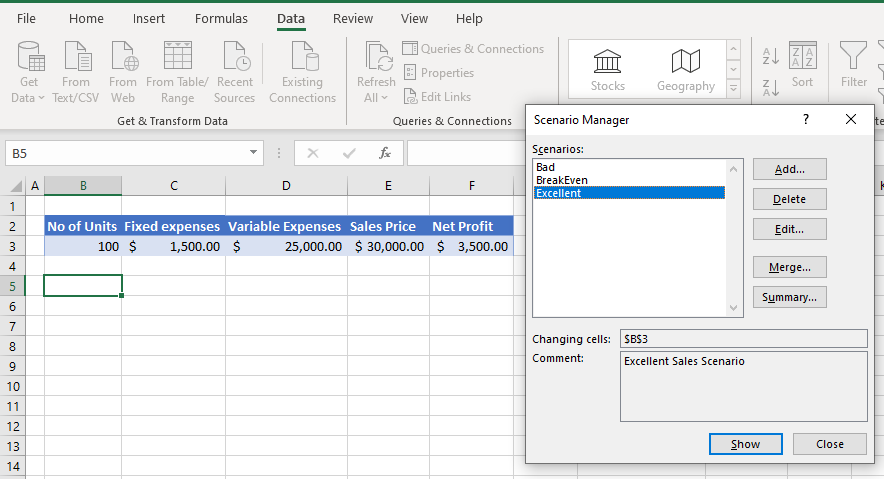Switch to the Formulas tab
884x479 pixels.
221,19
